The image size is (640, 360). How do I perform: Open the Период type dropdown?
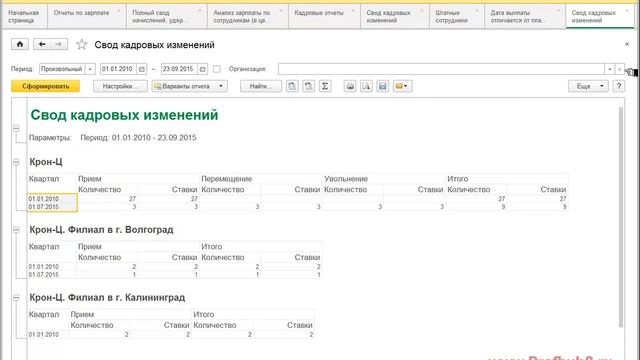click(90, 69)
